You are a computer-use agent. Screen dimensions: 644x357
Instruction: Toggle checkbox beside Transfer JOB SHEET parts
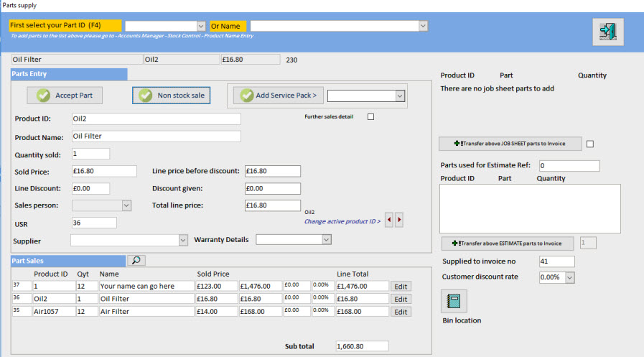(590, 144)
